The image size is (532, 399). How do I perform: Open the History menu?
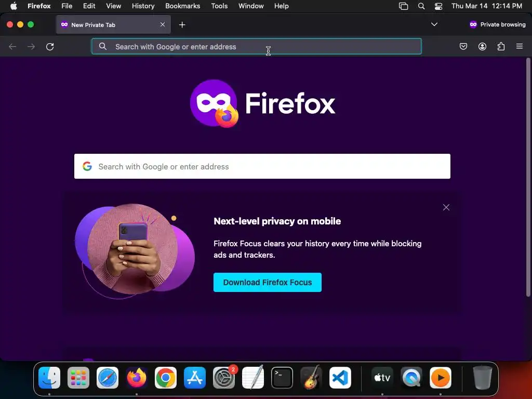pos(143,6)
